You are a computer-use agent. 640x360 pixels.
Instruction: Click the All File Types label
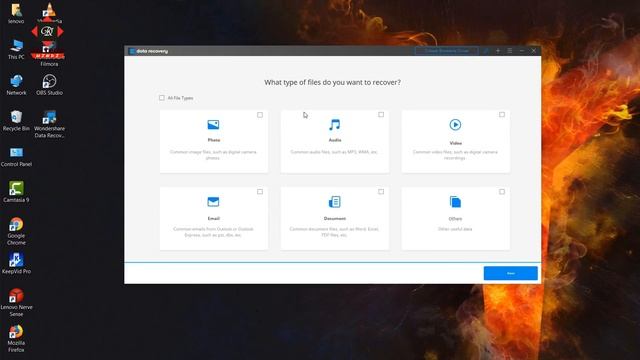[180, 98]
